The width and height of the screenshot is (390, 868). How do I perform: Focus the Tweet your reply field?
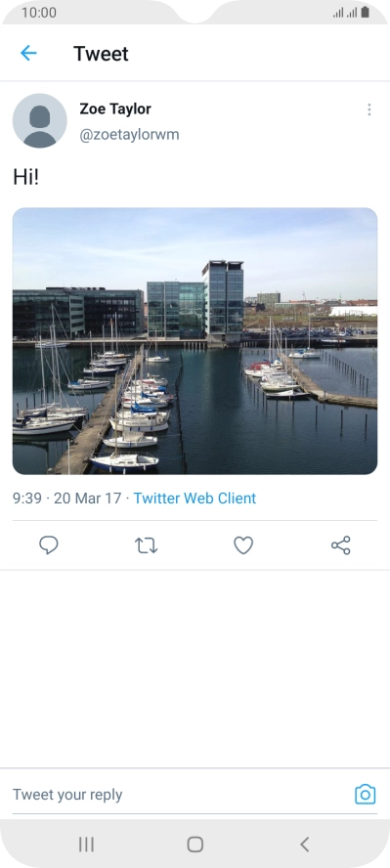(178, 795)
